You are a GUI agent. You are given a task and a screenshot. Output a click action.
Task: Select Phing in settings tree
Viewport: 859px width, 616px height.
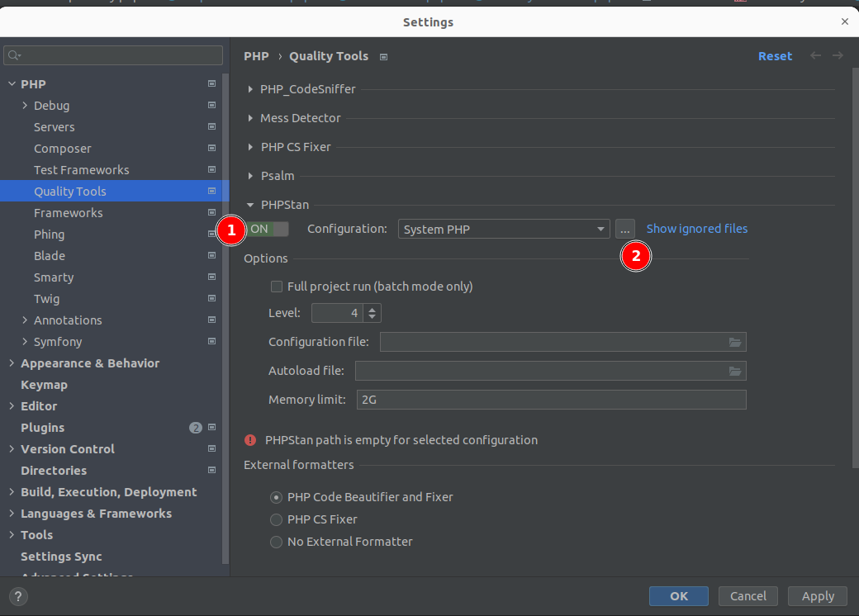(50, 235)
